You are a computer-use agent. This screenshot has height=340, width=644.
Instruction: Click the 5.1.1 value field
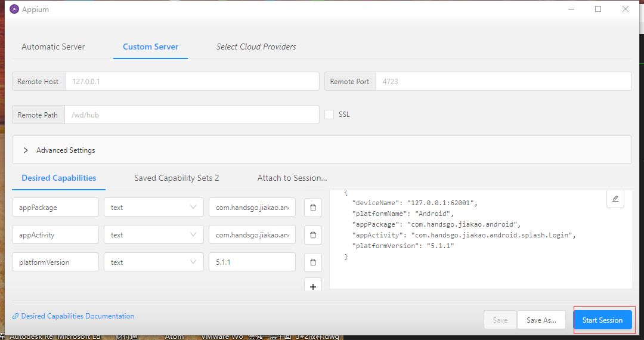[252, 262]
